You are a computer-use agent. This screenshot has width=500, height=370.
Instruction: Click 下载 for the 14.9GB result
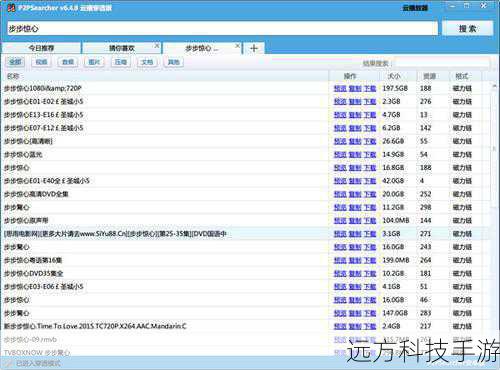pyautogui.click(x=370, y=154)
